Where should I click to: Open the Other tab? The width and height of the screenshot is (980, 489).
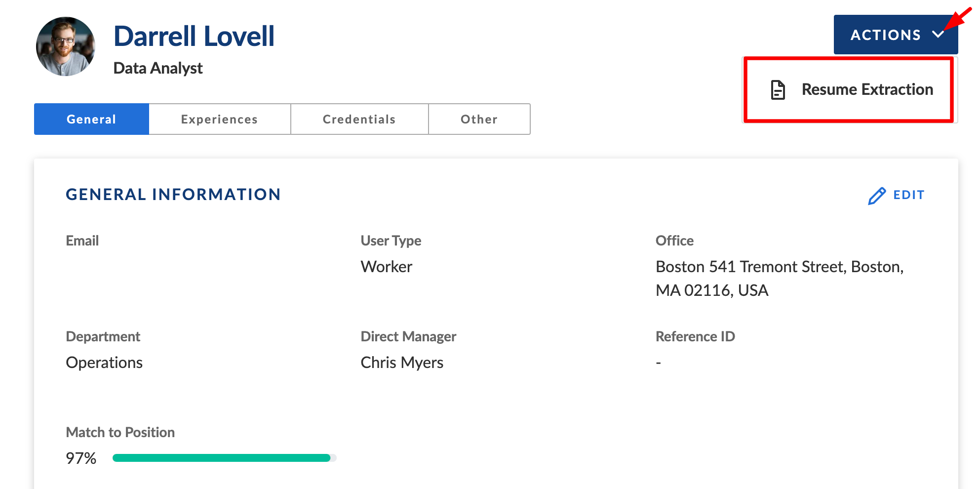tap(479, 119)
